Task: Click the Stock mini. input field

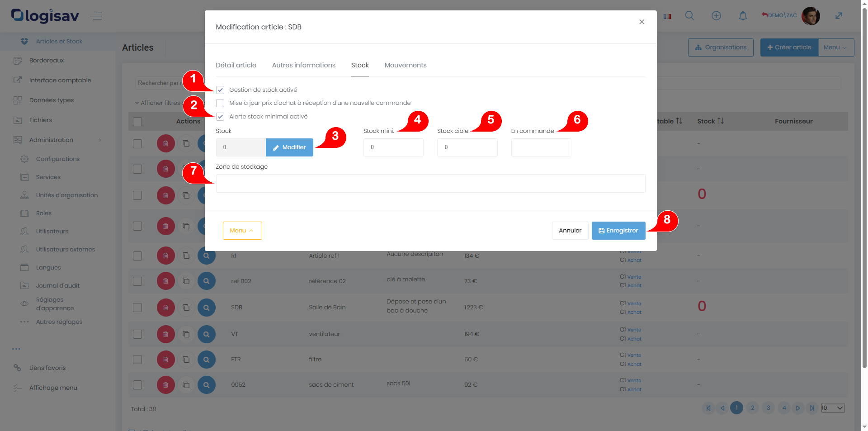Action: pos(393,147)
